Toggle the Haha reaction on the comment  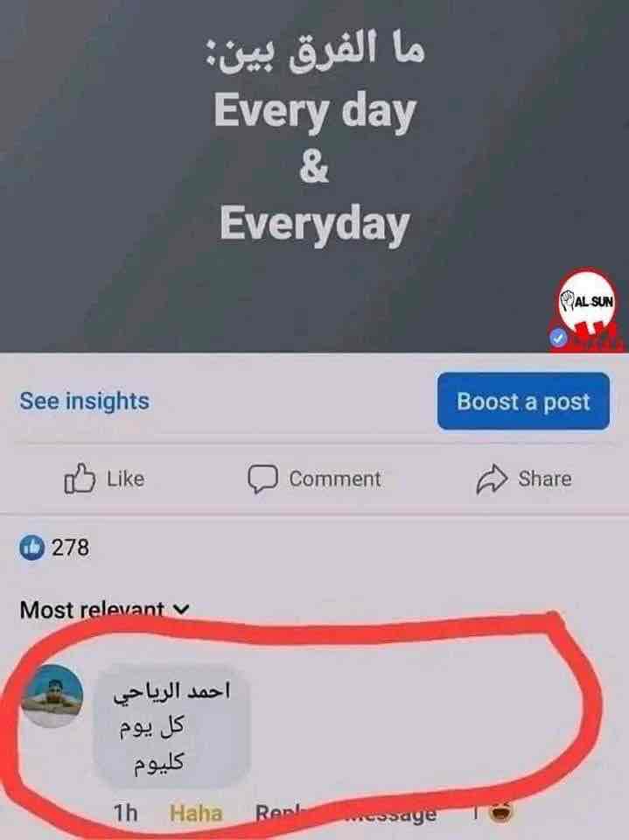(196, 813)
